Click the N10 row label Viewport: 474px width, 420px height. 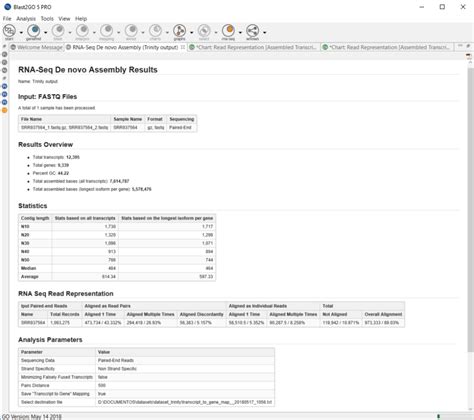click(x=35, y=226)
